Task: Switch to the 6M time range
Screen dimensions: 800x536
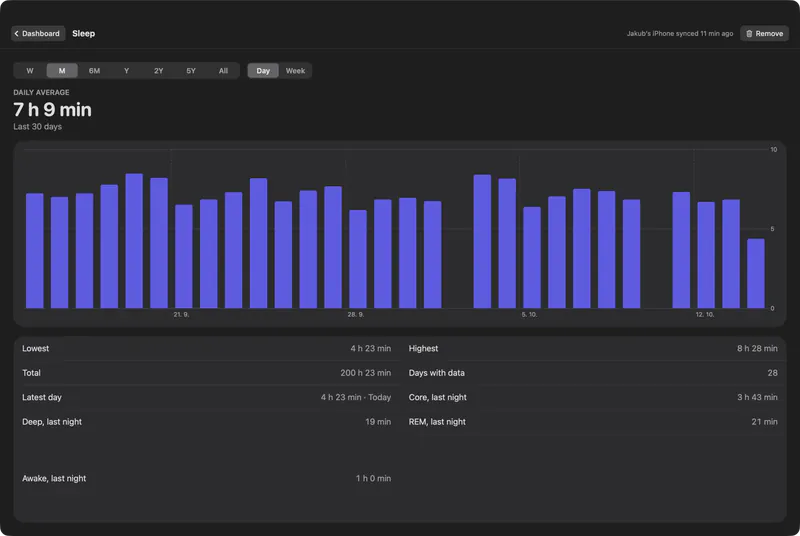Action: [94, 71]
